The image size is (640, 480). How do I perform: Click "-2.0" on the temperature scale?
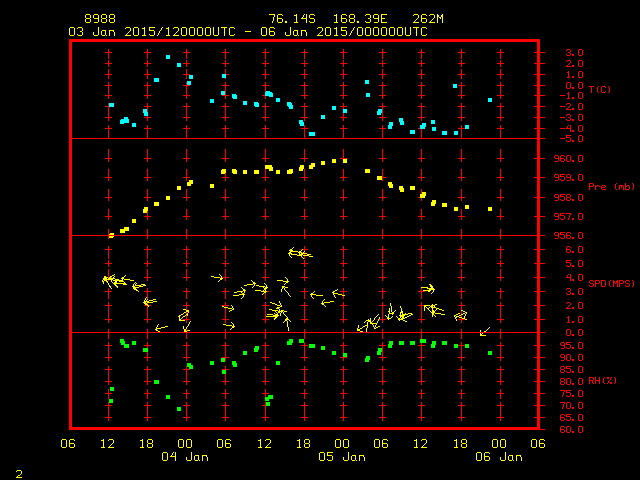(572, 107)
